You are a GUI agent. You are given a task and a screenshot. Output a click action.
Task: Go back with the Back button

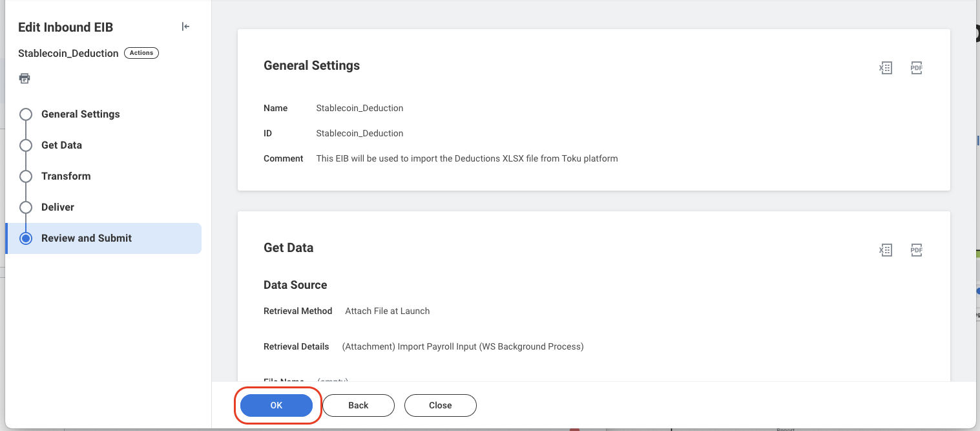coord(359,405)
